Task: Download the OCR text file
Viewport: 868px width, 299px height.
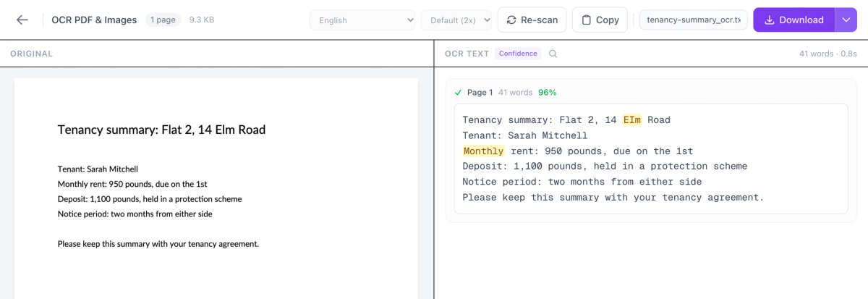Action: [794, 20]
